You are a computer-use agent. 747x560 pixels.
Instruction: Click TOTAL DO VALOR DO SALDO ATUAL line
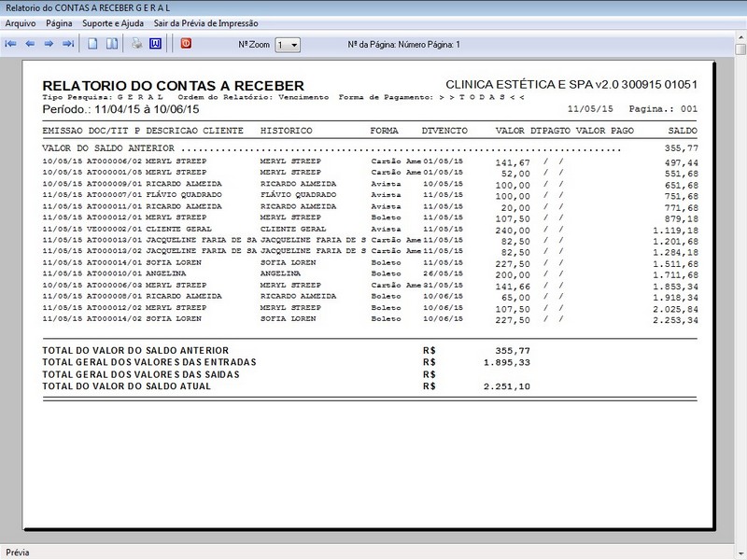[x=287, y=386]
